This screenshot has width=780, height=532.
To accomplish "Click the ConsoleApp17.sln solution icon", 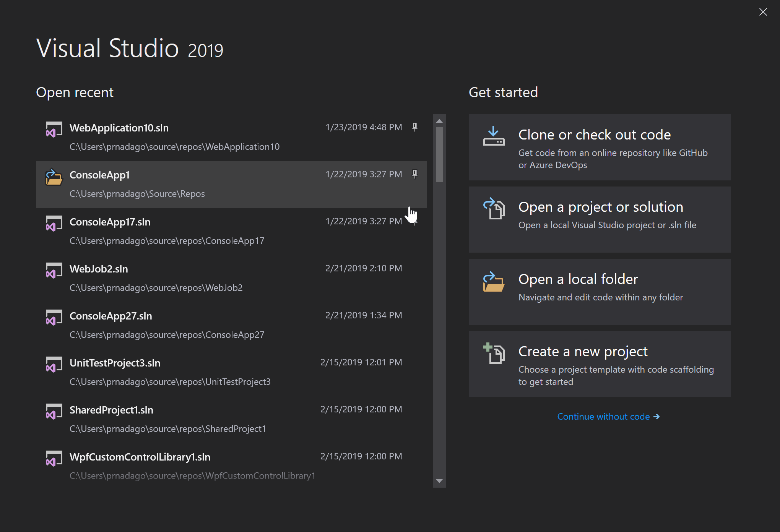I will 52,223.
